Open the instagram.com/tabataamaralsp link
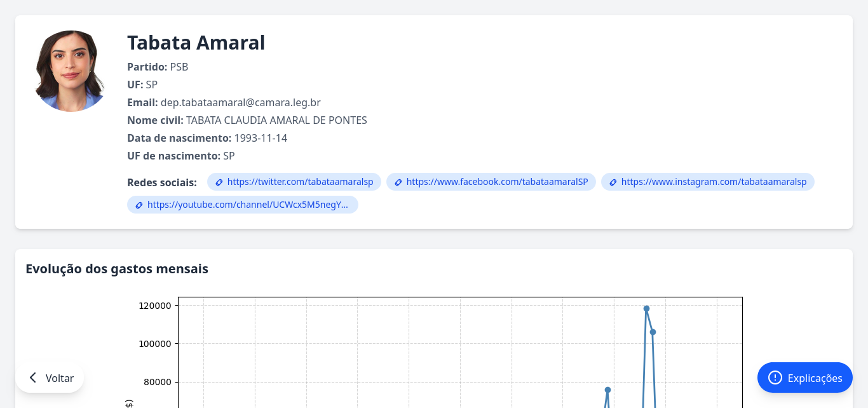The image size is (868, 408). (714, 182)
